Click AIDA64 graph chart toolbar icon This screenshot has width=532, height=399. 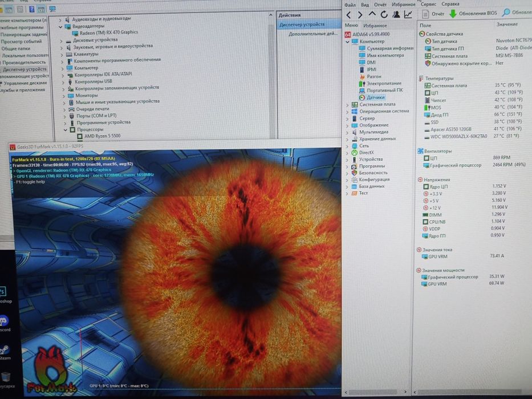408,14
